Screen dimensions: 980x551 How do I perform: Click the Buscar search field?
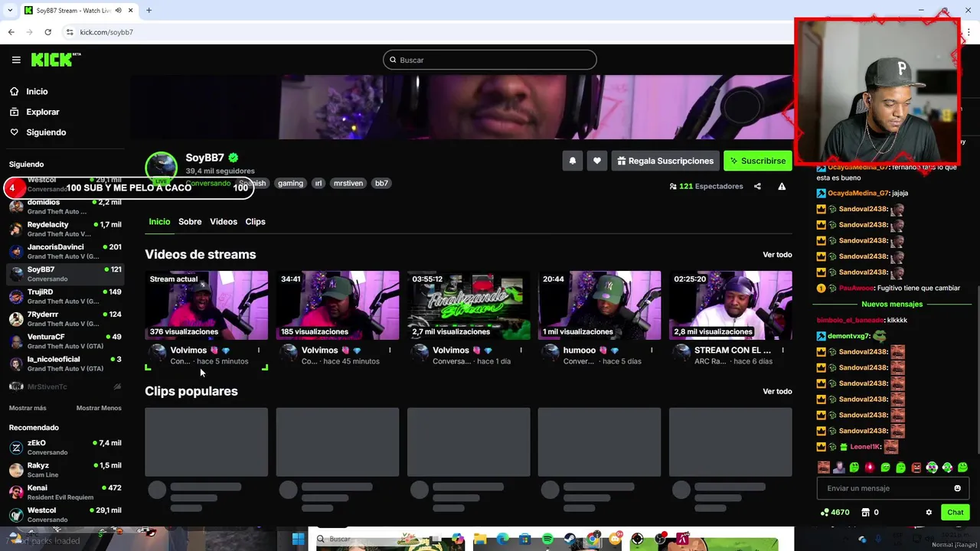(x=490, y=60)
